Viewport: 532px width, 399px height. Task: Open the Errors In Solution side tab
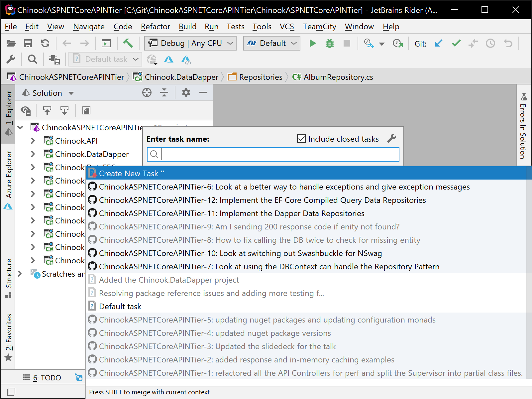click(x=523, y=126)
